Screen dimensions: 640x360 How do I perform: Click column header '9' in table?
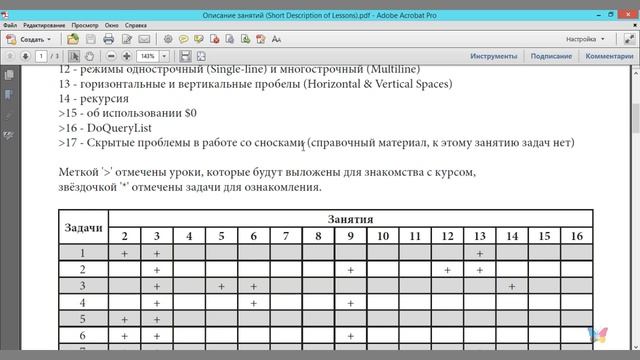350,236
